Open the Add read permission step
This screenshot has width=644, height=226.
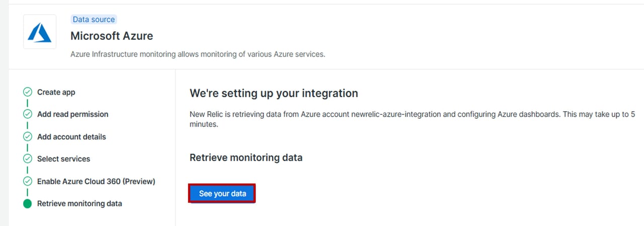(72, 114)
